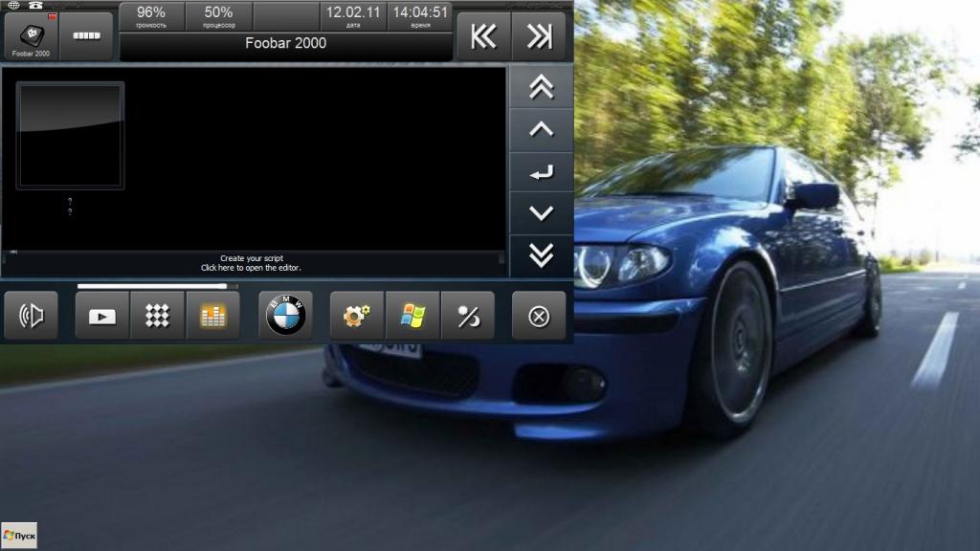Screen dimensions: 980x551
Task: Select the orange equalizer audio button
Action: click(x=212, y=316)
